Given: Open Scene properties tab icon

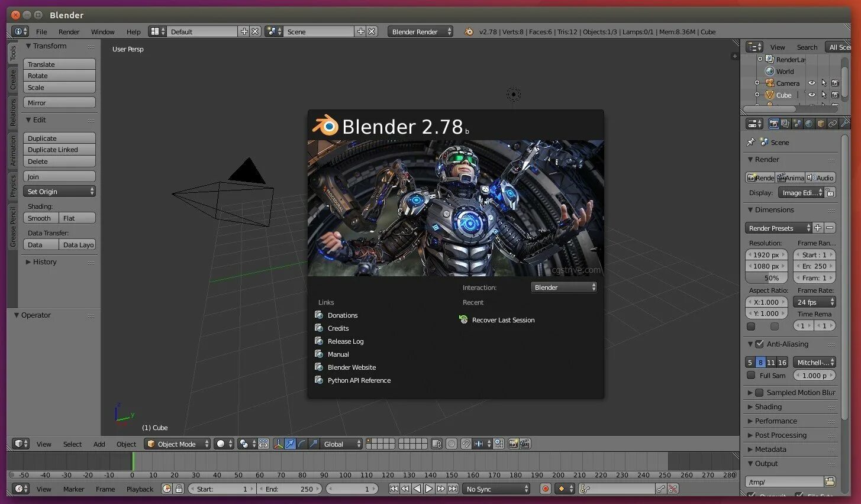Looking at the screenshot, I should point(797,124).
